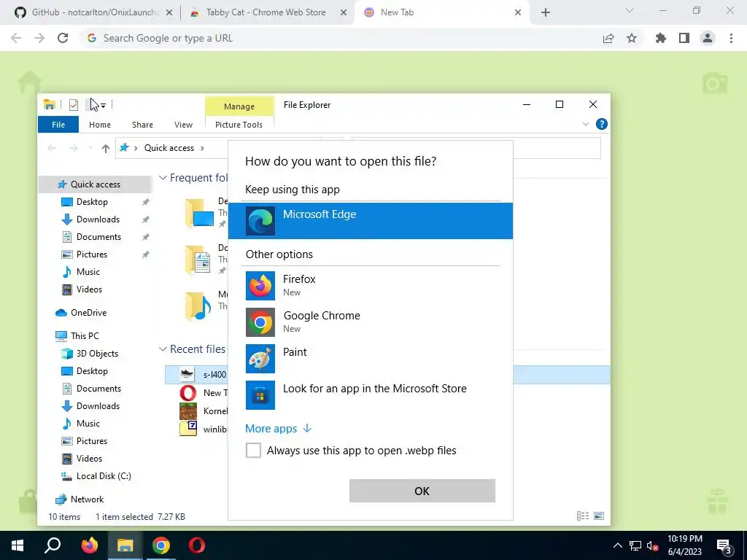This screenshot has width=747, height=560.
Task: Open the Customize Quick Access Toolbar dropdown
Action: 103,105
